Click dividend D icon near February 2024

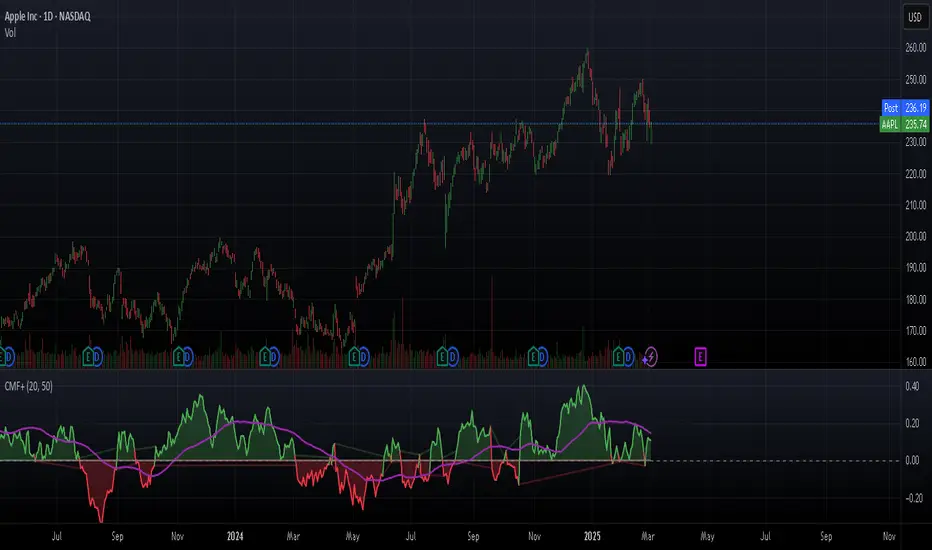[x=273, y=355]
